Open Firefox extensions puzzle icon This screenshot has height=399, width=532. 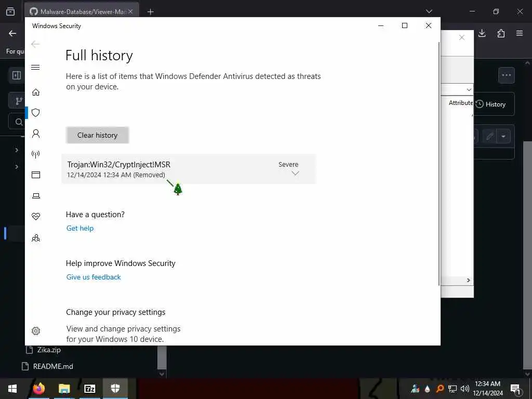click(501, 33)
